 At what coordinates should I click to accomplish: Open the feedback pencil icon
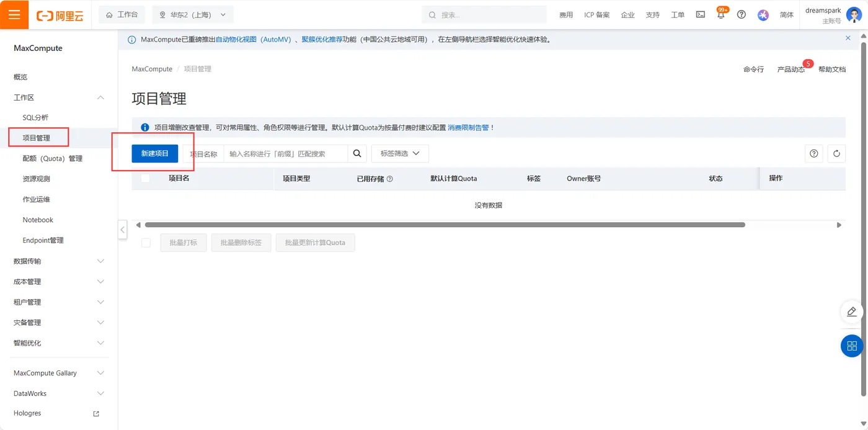(x=852, y=311)
